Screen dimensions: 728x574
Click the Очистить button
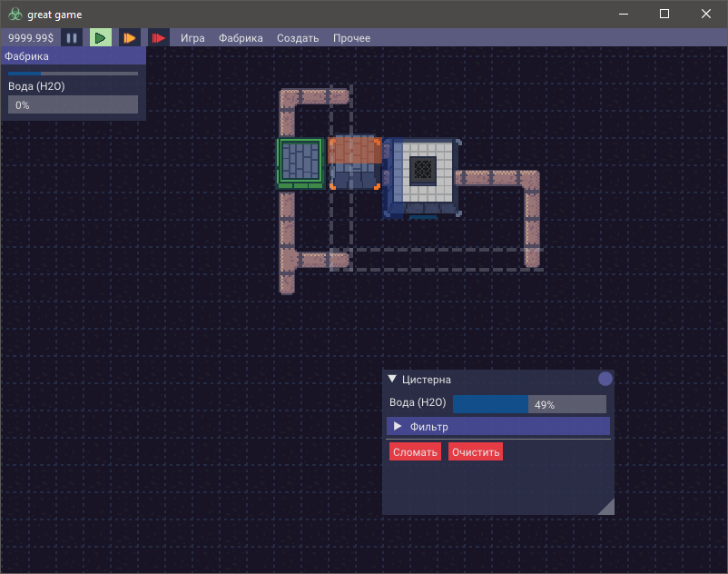(476, 452)
